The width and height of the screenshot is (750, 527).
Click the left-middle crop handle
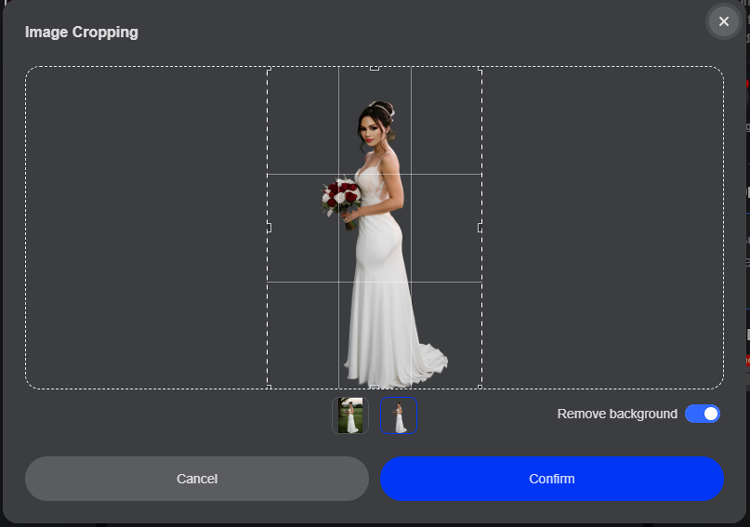click(x=269, y=228)
